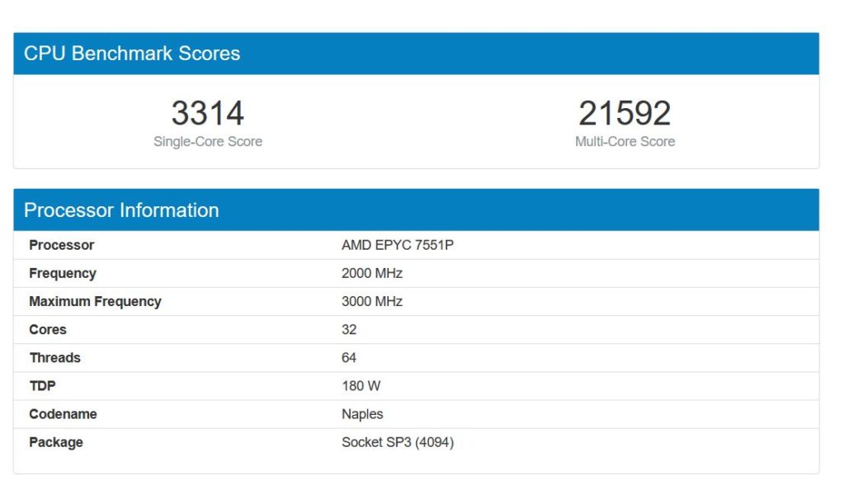Select the single-core score value 3314

(x=208, y=113)
